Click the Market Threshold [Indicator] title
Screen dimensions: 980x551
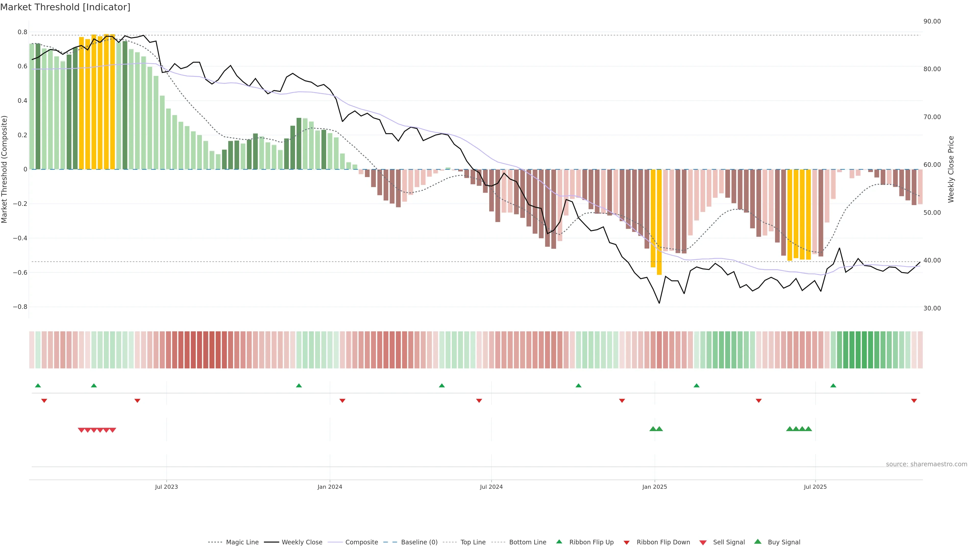pos(65,7)
